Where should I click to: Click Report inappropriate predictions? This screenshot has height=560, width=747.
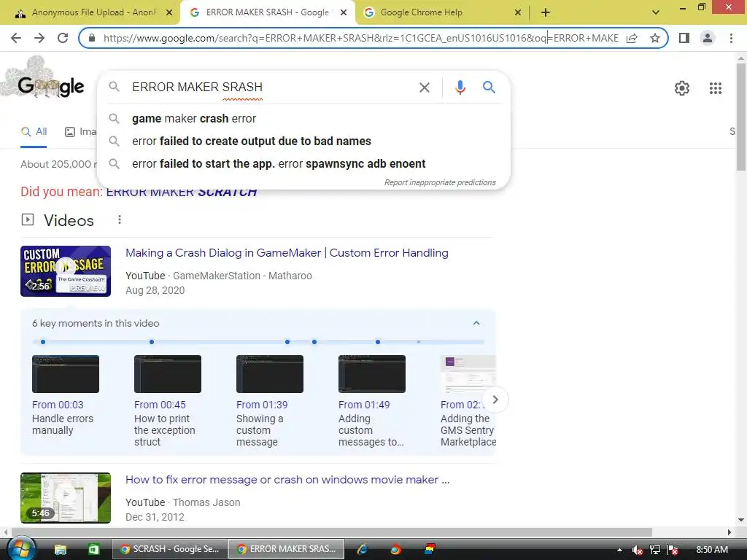coord(440,182)
